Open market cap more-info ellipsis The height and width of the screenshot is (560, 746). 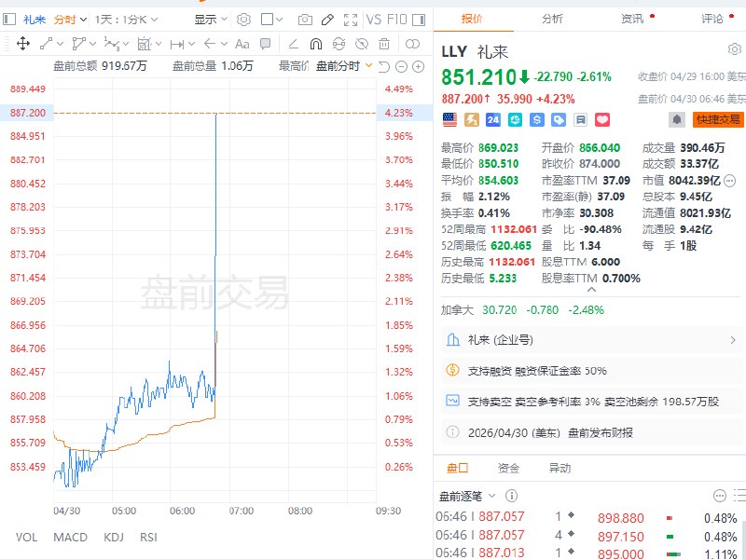(x=729, y=181)
